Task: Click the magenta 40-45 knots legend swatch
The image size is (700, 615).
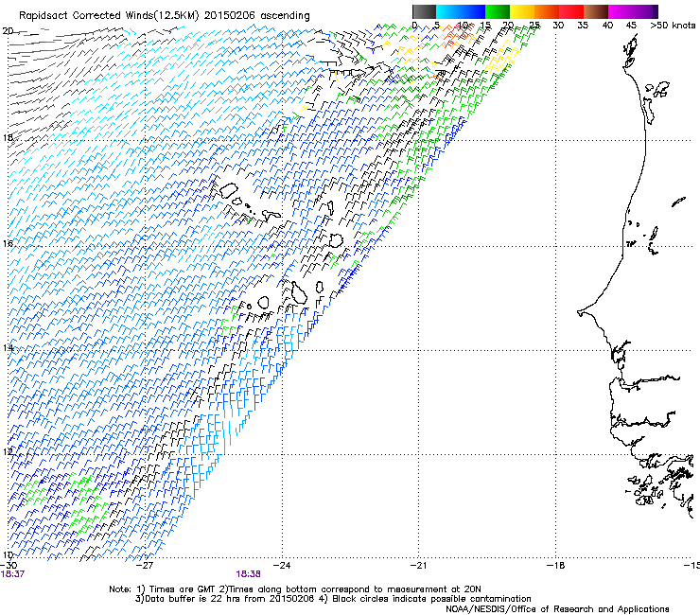Action: [x=621, y=11]
